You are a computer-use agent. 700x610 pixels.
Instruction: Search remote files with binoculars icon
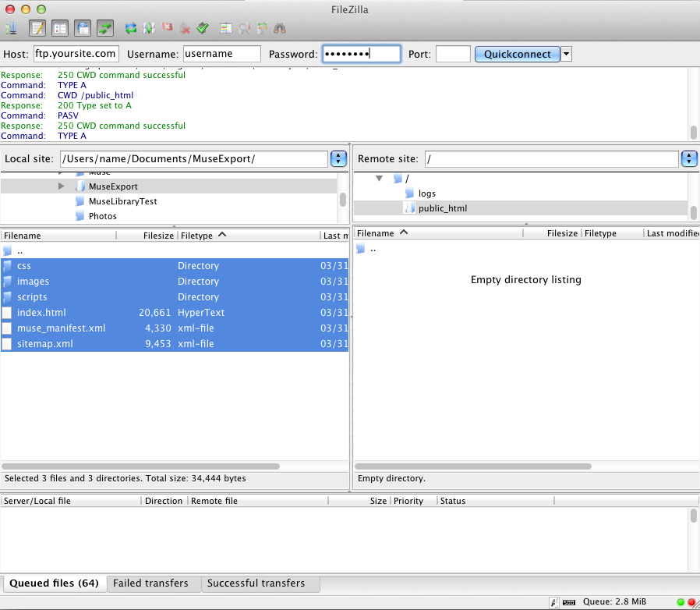[x=280, y=28]
